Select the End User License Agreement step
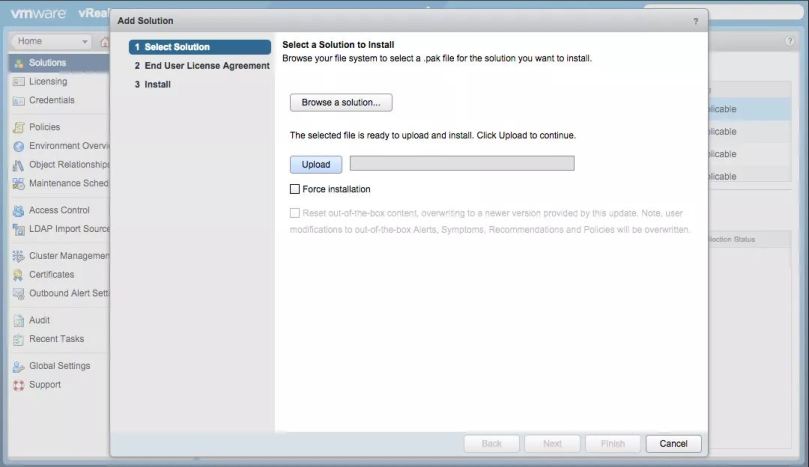Screen dimensions: 809x467 (x=207, y=66)
